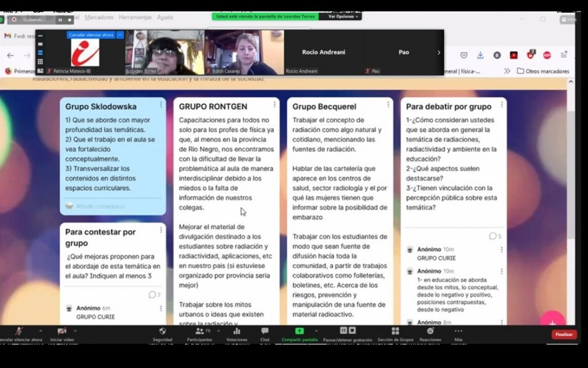Click browser back arrow
The height and width of the screenshot is (368, 588).
[x=10, y=56]
